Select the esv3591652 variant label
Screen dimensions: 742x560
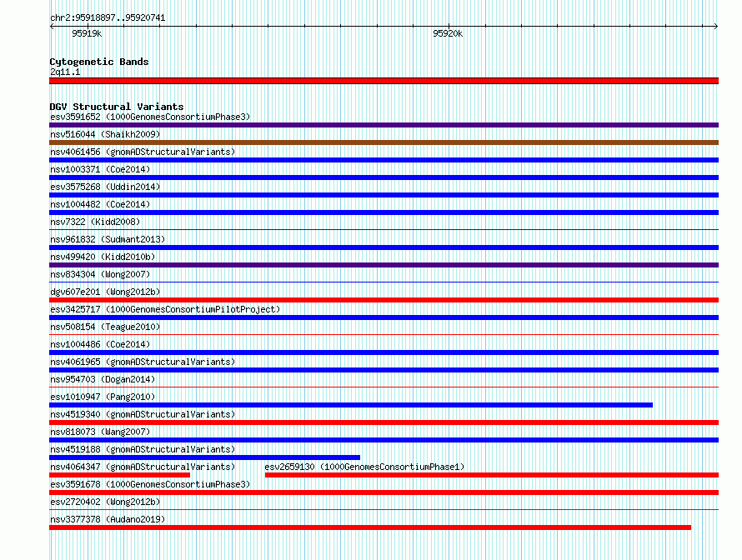[150, 117]
